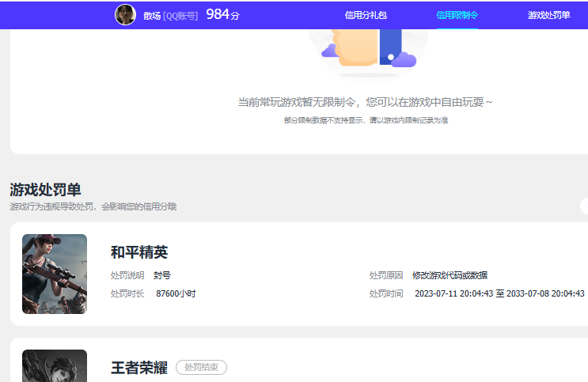
Task: Click the [QQ账号] label
Action: click(x=180, y=16)
